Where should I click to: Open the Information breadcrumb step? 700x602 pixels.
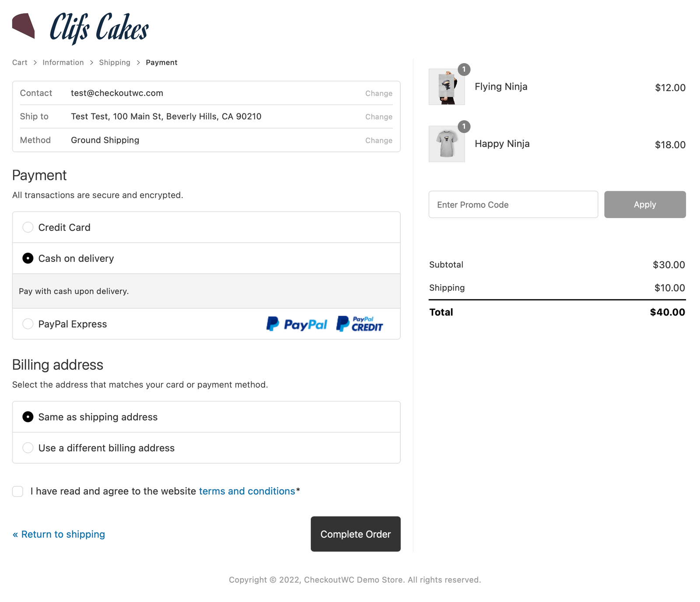coord(63,63)
